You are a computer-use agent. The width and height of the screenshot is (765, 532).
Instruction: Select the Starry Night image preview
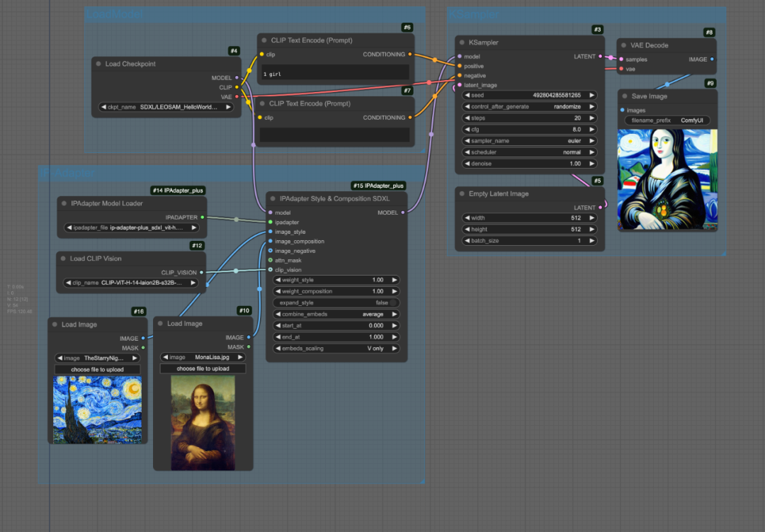coord(98,409)
